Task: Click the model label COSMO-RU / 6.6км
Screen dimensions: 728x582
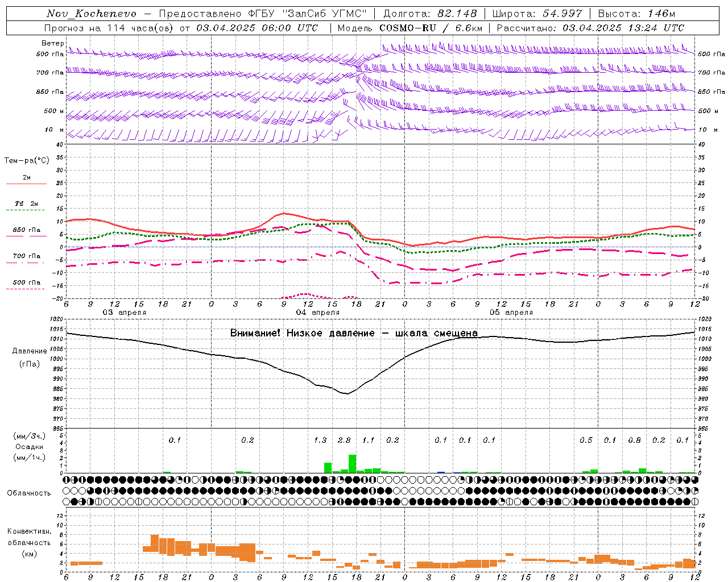Action: (x=431, y=27)
